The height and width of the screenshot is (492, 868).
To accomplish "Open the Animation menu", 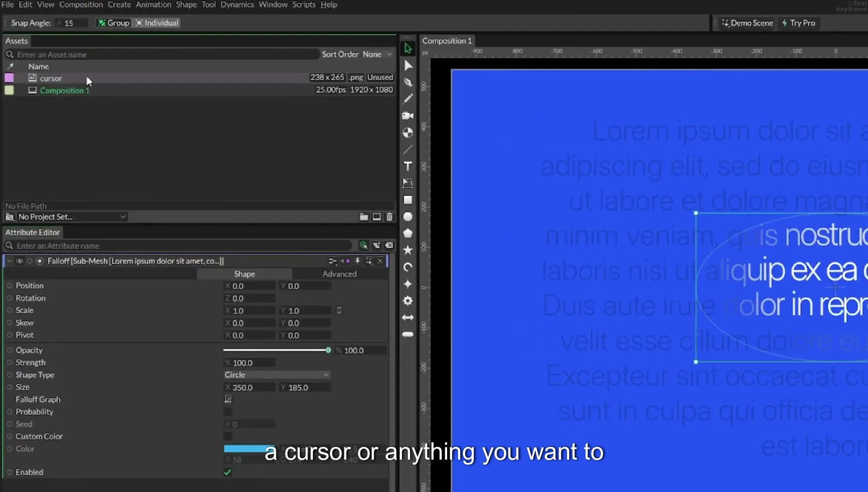I will coord(153,5).
